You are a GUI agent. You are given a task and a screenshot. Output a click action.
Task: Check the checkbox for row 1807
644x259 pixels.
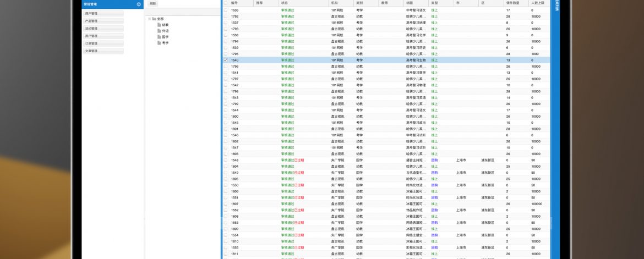[x=226, y=203]
